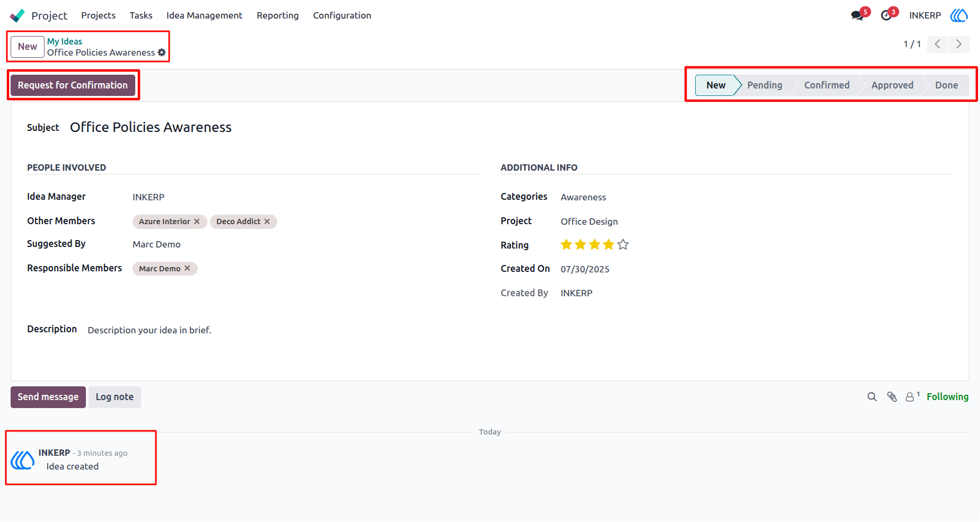
Task: Open the Idea Manager INKERP dropdown field
Action: coord(305,197)
